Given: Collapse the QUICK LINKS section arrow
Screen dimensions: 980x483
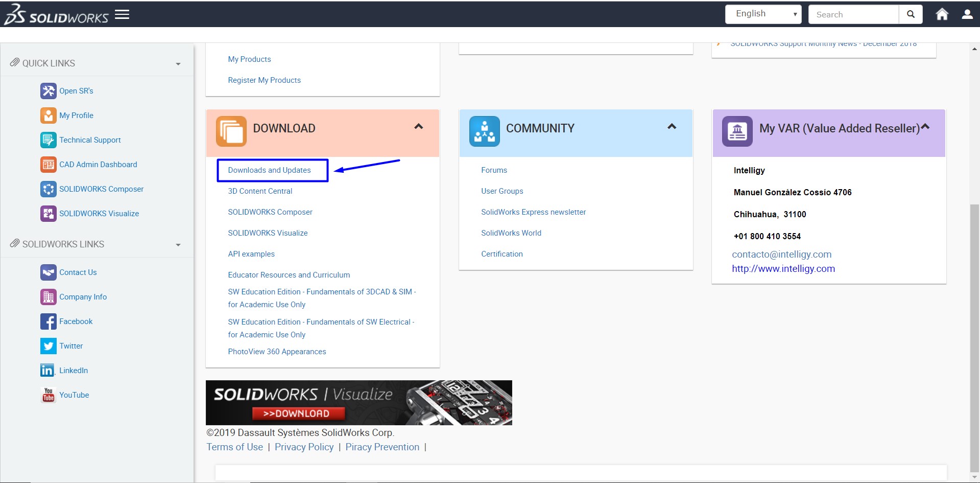Looking at the screenshot, I should pos(178,64).
